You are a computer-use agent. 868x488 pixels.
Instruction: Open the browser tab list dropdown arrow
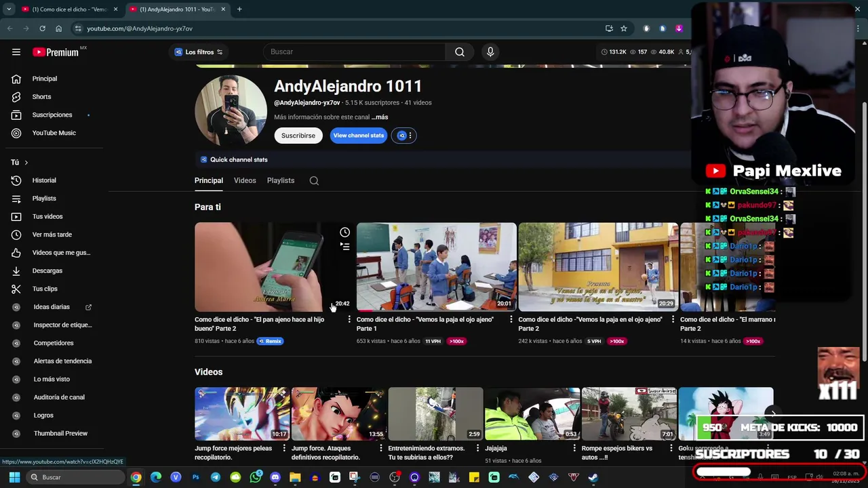click(x=9, y=9)
